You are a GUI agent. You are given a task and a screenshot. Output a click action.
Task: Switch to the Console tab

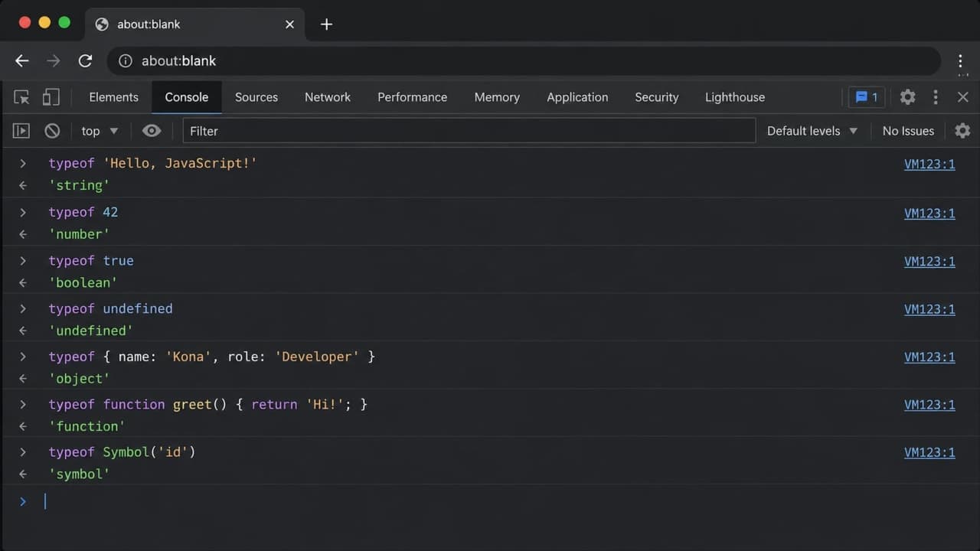pos(187,97)
